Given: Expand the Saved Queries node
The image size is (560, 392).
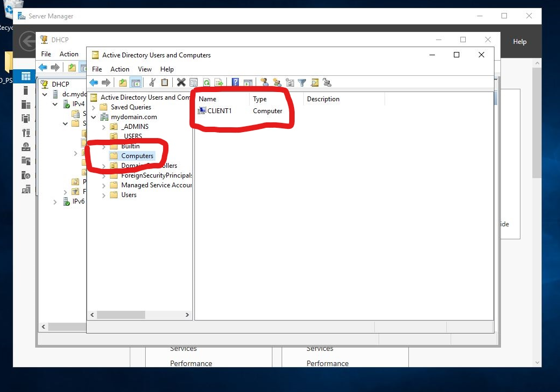Looking at the screenshot, I should [94, 107].
